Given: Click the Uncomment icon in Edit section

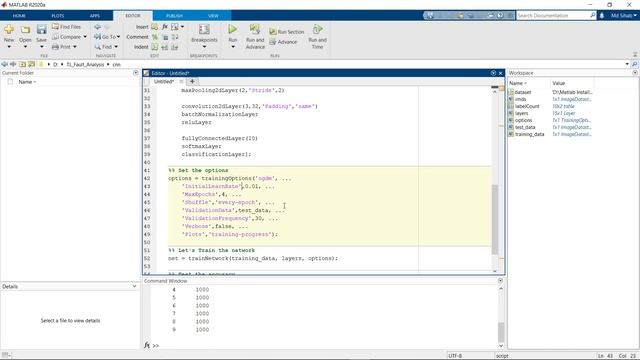Looking at the screenshot, I should [x=165, y=37].
